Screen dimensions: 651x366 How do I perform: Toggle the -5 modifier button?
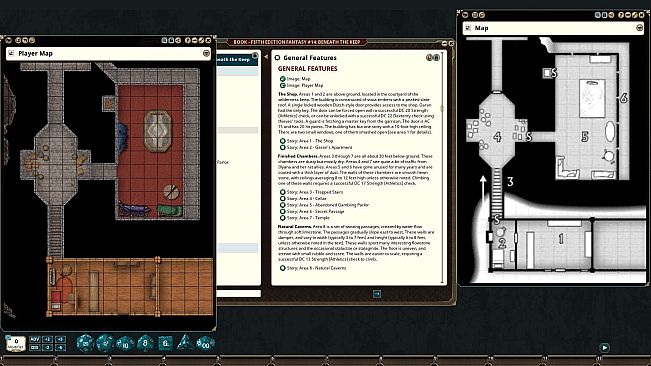click(60, 347)
